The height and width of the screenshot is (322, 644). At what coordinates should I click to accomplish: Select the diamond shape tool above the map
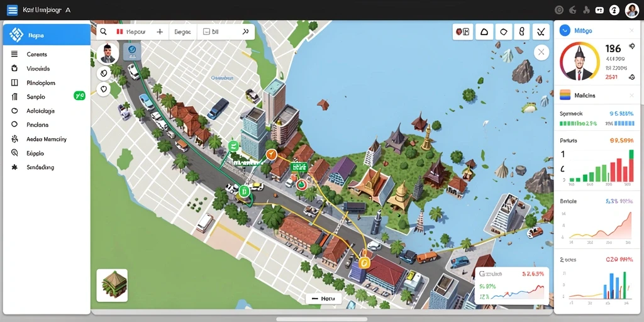point(504,31)
